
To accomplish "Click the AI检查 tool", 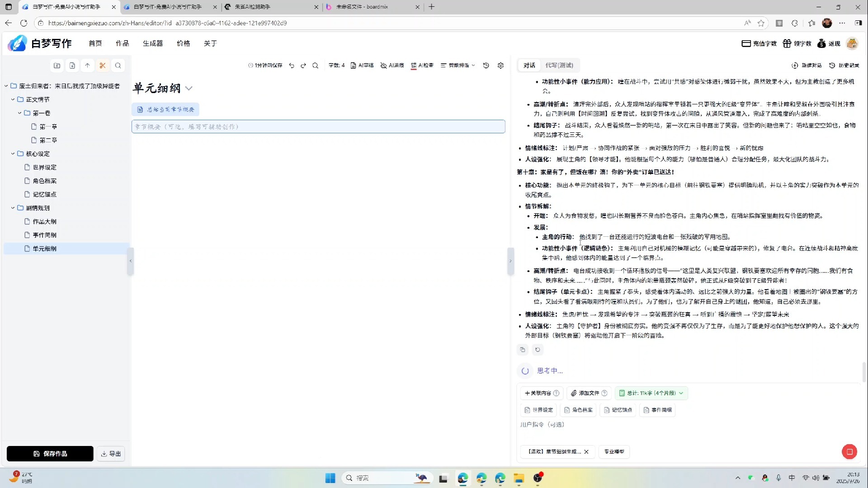I will tap(422, 66).
